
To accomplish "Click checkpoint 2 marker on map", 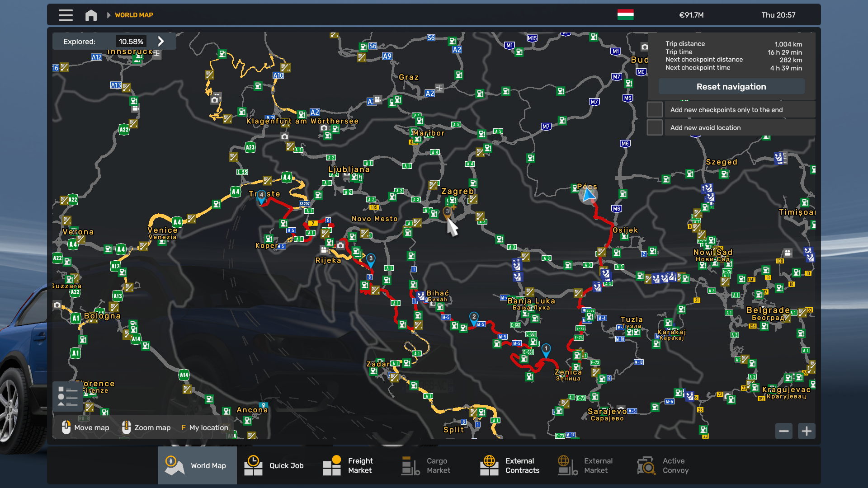I will [x=474, y=318].
